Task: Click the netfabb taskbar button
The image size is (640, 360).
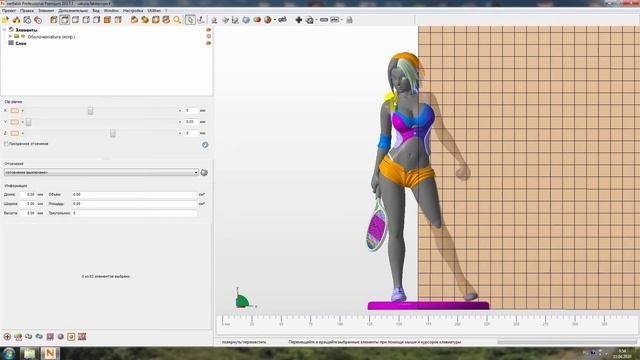Action: 50,353
